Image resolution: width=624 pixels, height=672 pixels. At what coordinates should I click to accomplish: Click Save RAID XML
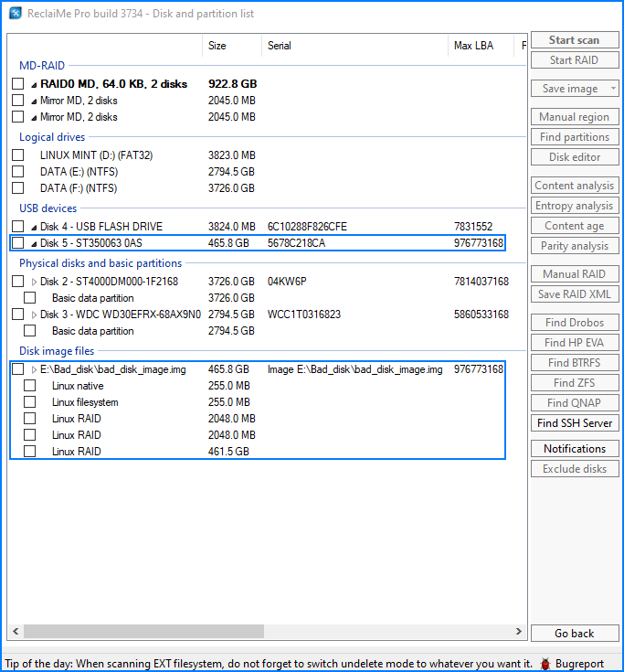coord(575,294)
